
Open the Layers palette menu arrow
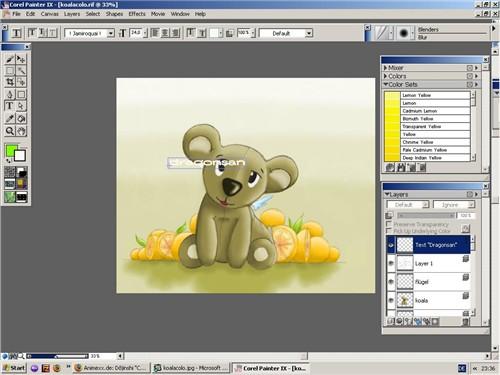tap(476, 194)
